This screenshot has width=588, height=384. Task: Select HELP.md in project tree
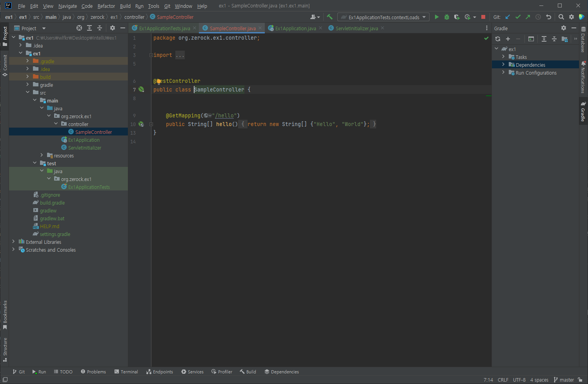[49, 226]
